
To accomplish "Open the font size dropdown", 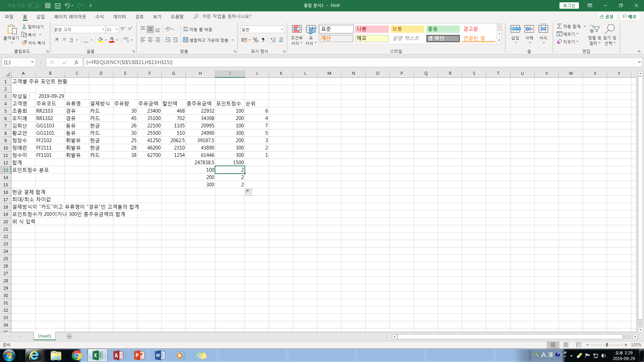I will click(x=116, y=29).
